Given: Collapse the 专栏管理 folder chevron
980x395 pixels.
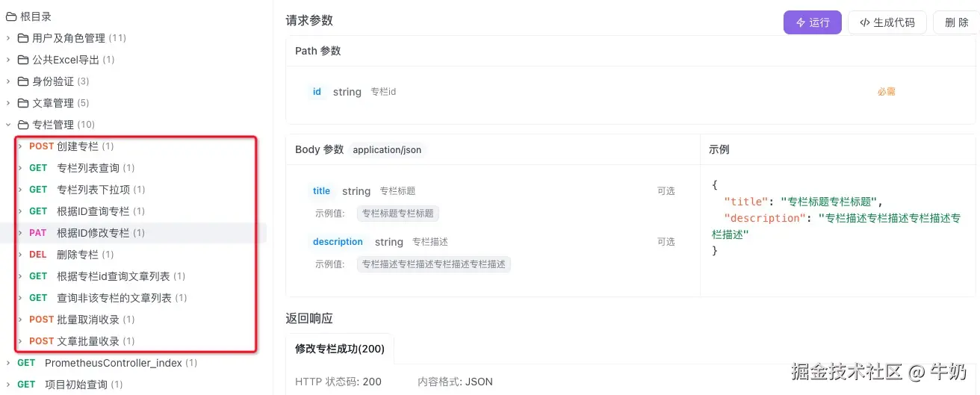Looking at the screenshot, I should click(8, 125).
